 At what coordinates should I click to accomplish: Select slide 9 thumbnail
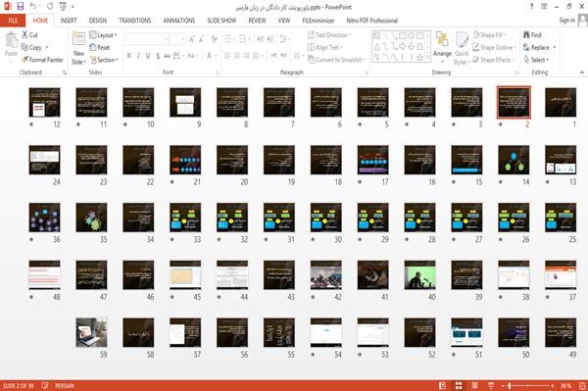(x=185, y=102)
